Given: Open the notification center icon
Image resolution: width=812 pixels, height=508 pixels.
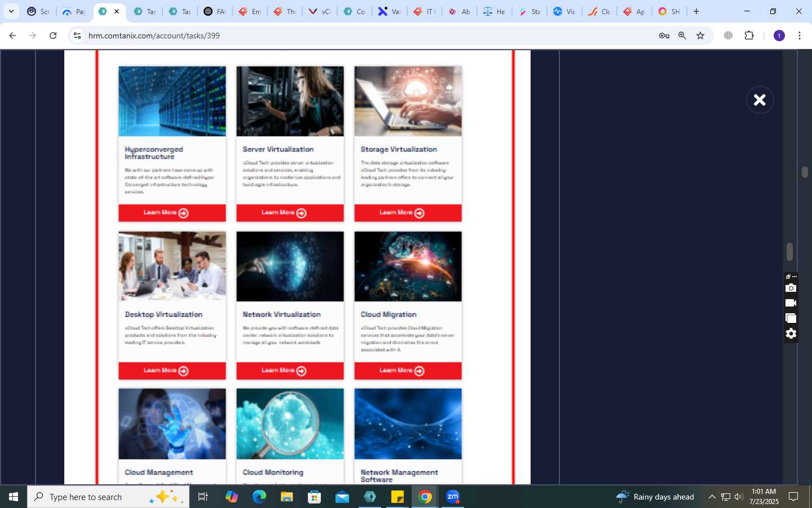Looking at the screenshot, I should point(793,497).
